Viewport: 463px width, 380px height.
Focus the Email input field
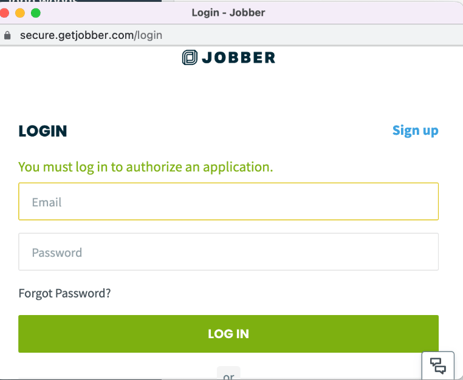point(228,201)
